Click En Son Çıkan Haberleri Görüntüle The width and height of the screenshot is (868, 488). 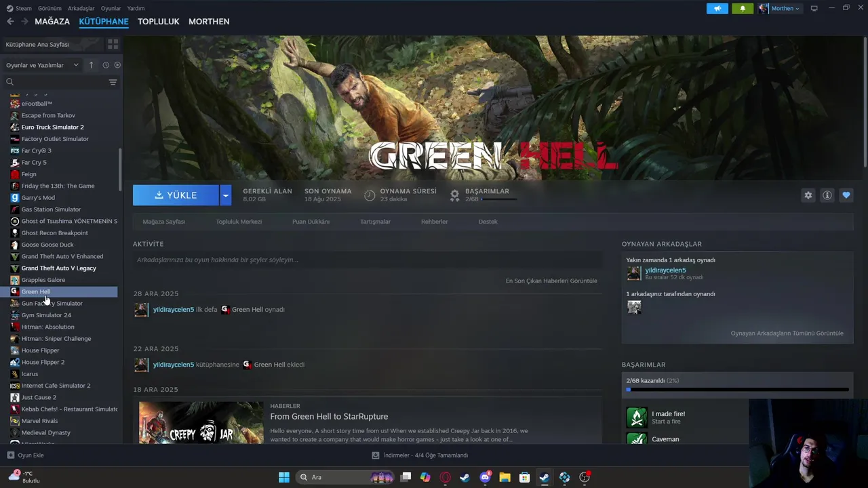pos(551,281)
